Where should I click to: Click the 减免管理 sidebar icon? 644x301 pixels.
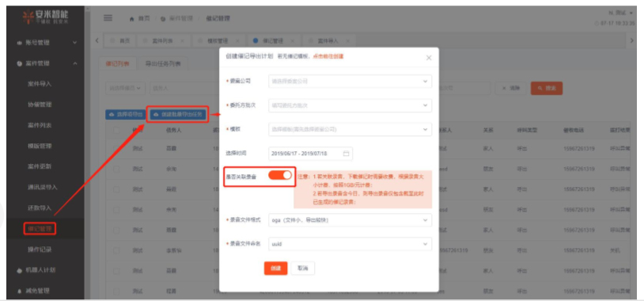[19, 291]
